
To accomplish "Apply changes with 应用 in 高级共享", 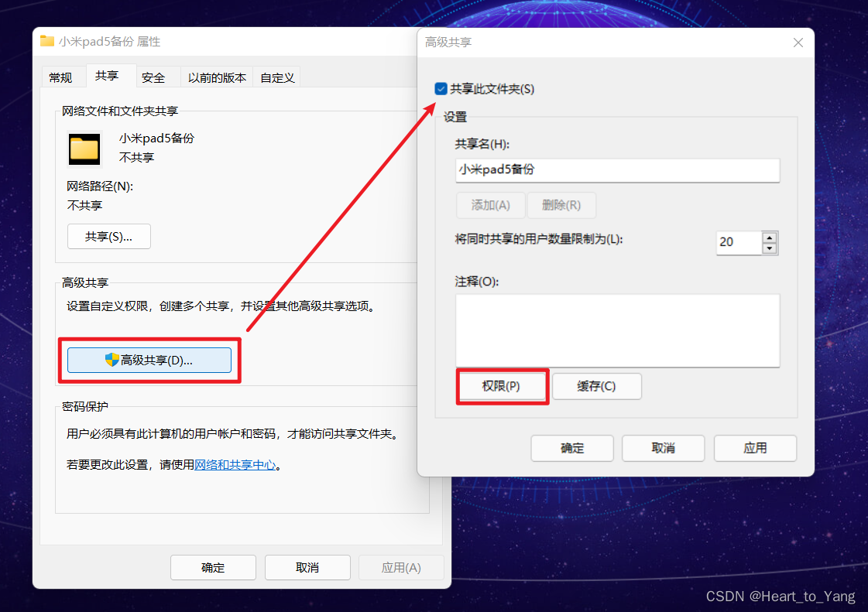I will [x=755, y=448].
